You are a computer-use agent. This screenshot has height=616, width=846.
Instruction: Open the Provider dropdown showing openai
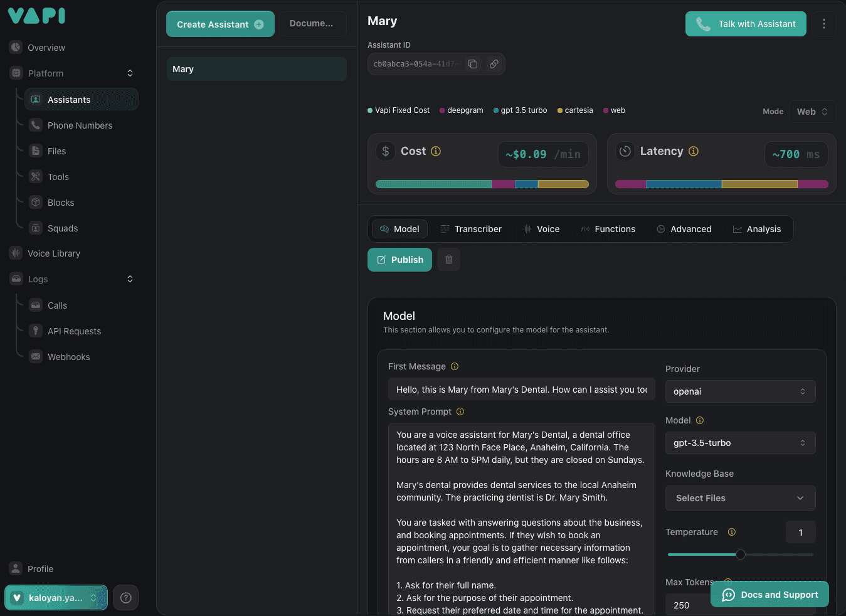click(740, 391)
